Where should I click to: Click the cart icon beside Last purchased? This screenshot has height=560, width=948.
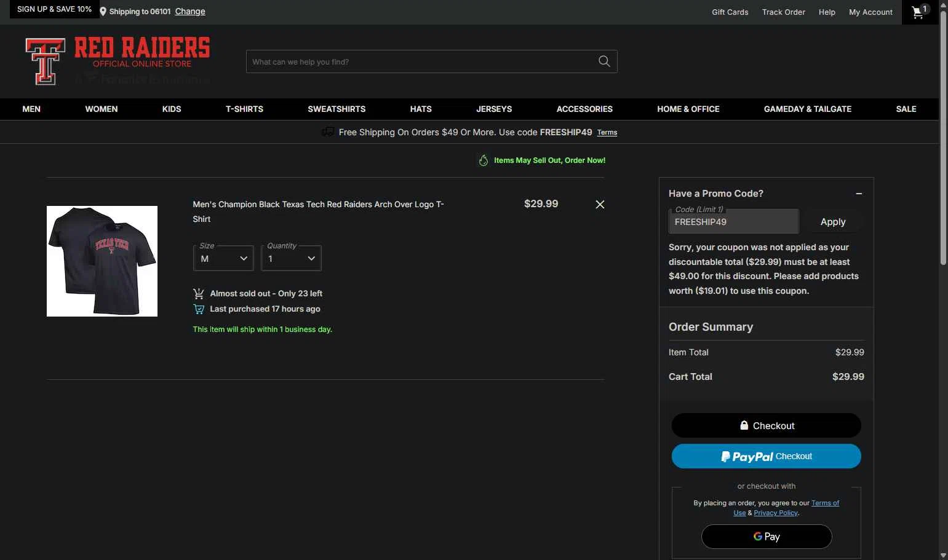click(198, 309)
